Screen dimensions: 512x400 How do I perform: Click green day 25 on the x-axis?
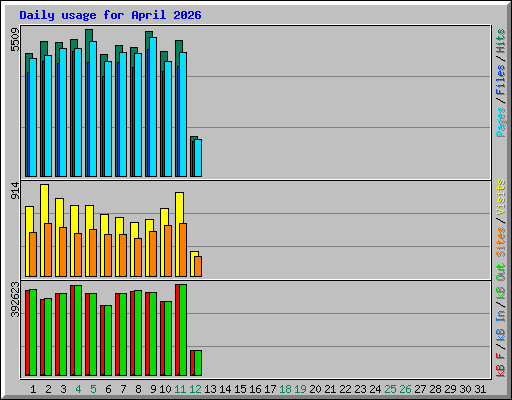click(390, 389)
